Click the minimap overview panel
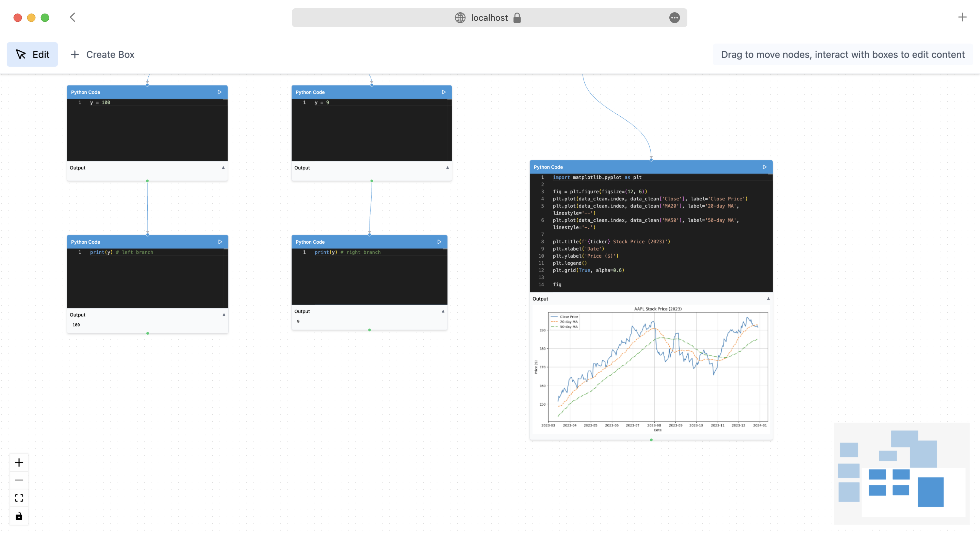The image size is (980, 535). 901,473
